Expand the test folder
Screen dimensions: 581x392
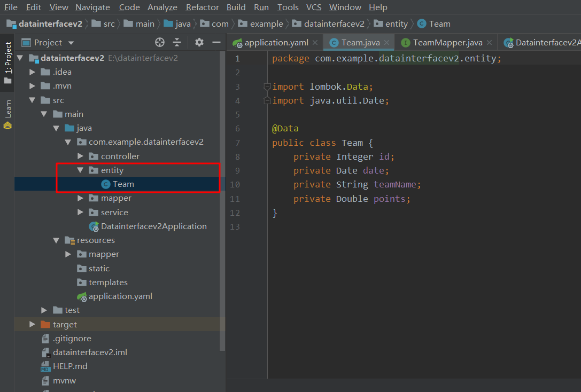point(44,310)
